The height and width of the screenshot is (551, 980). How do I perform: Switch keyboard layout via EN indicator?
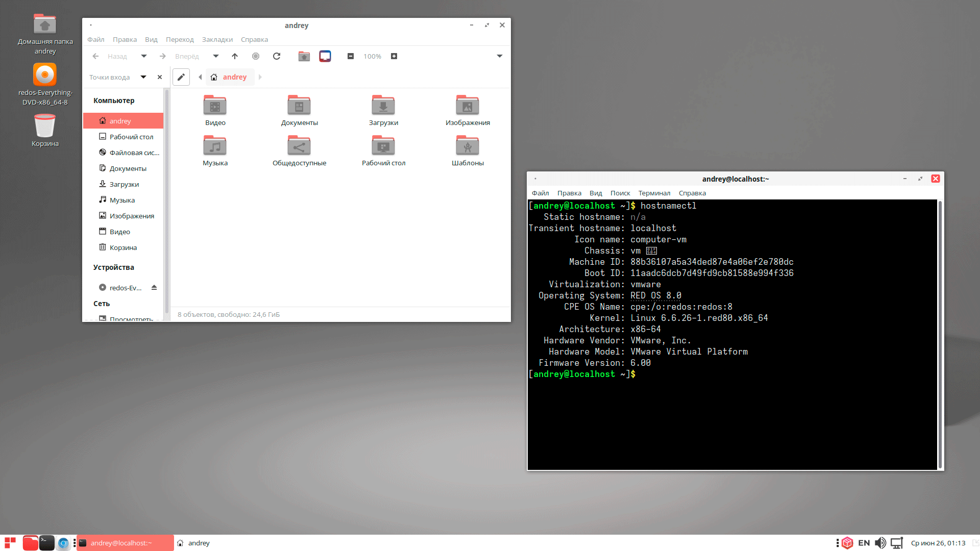(x=864, y=543)
